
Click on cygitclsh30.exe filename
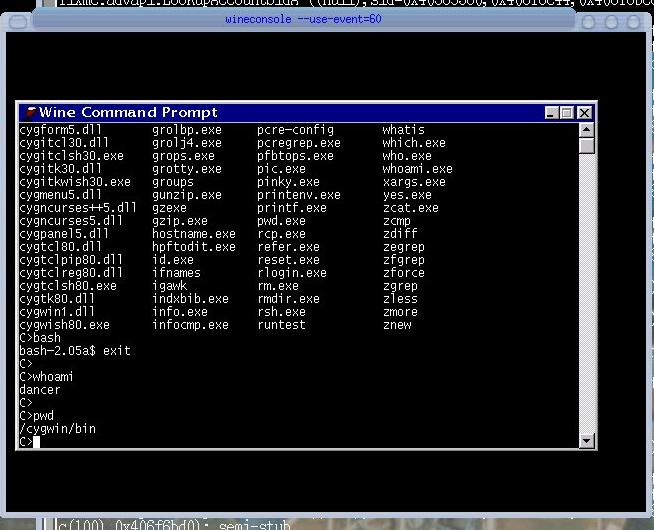[x=71, y=156]
